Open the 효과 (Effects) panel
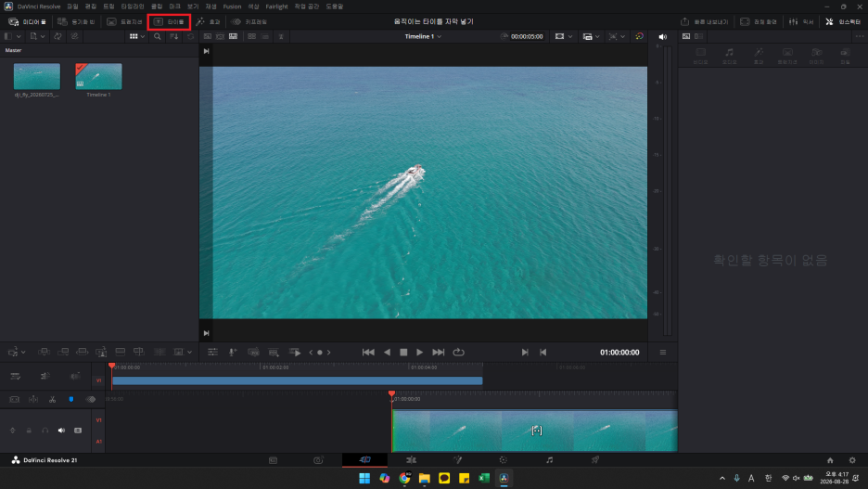868x489 pixels. click(208, 21)
